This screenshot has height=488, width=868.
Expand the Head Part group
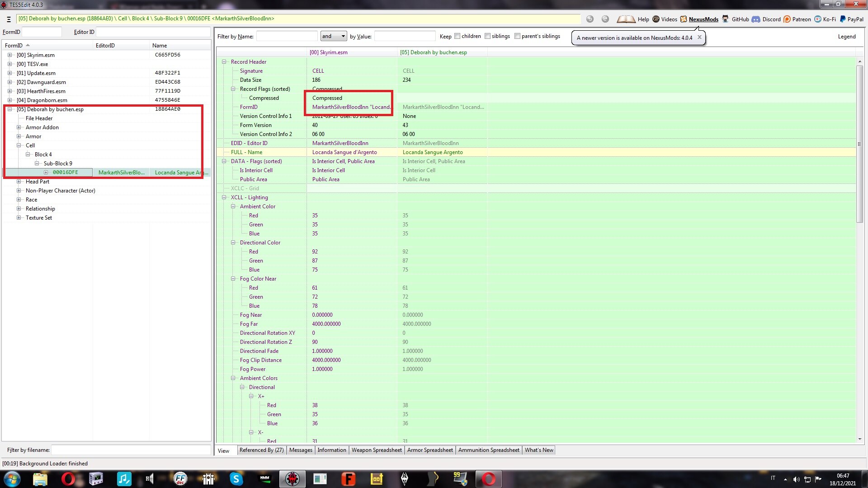click(x=19, y=181)
